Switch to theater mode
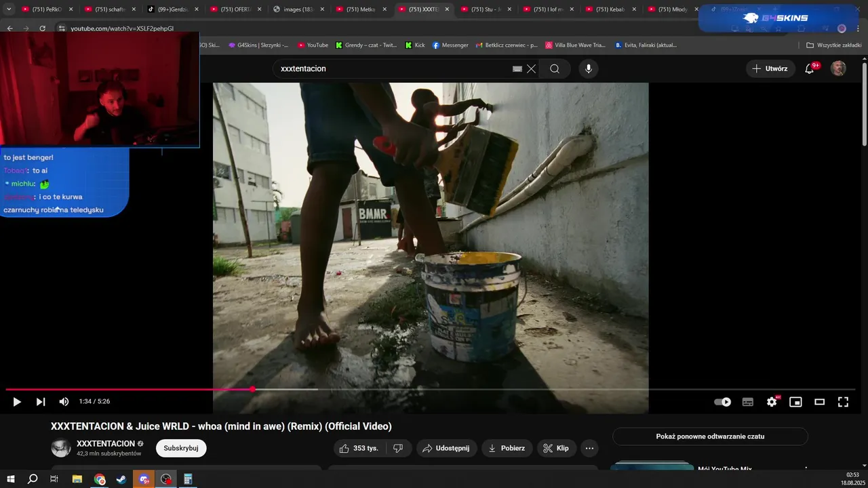 tap(819, 402)
